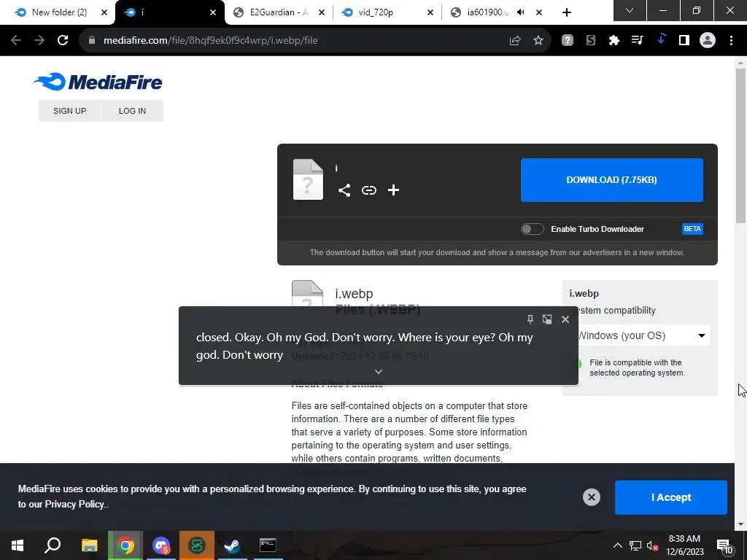Click the page vertical scrollbar
The height and width of the screenshot is (560, 747).
pyautogui.click(x=740, y=145)
